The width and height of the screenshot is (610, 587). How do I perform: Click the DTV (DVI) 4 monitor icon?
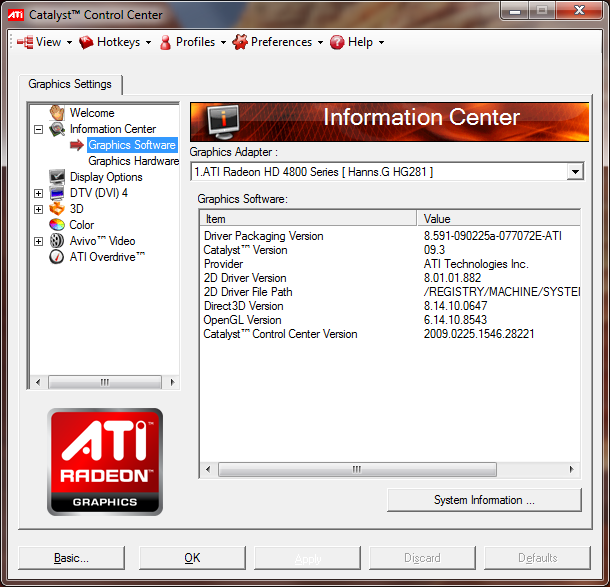pos(57,193)
